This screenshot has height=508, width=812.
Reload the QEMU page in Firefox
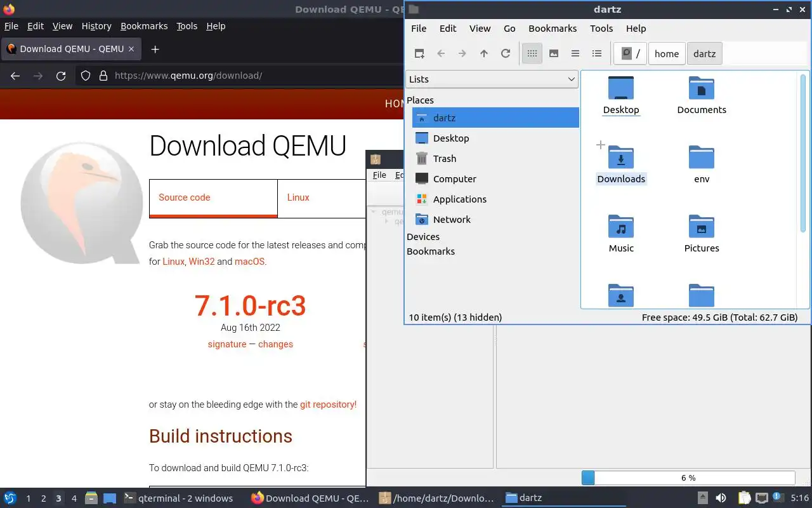click(x=61, y=76)
